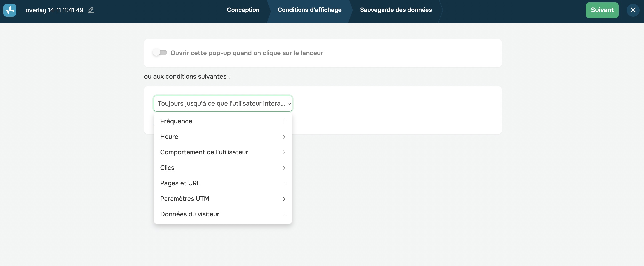
Task: Click the app logo with pulse waveform
Action: pyautogui.click(x=9, y=10)
